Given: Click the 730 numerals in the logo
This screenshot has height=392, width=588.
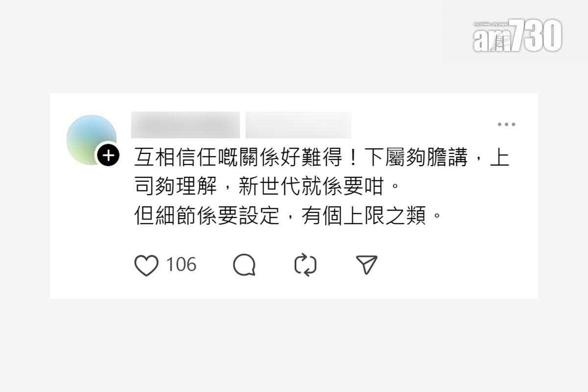Looking at the screenshot, I should [535, 36].
